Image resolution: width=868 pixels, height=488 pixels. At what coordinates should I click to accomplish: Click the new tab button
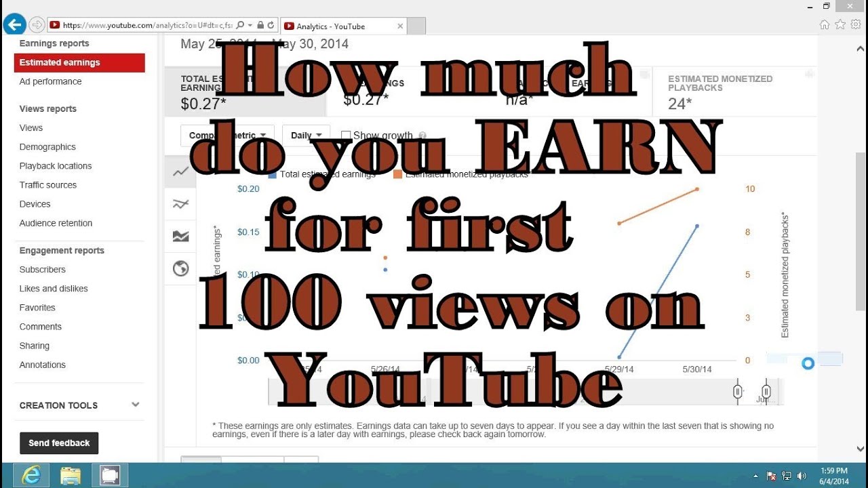tap(416, 26)
